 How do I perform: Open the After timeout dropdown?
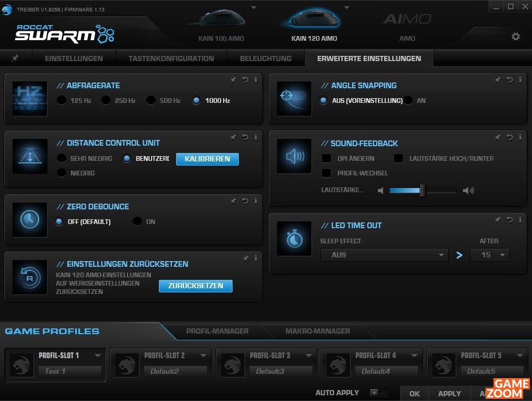490,255
